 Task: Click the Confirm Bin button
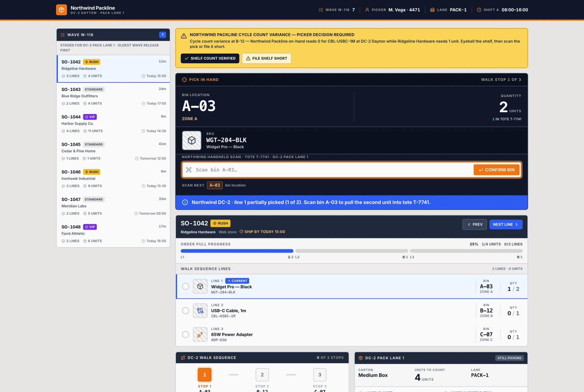click(497, 170)
